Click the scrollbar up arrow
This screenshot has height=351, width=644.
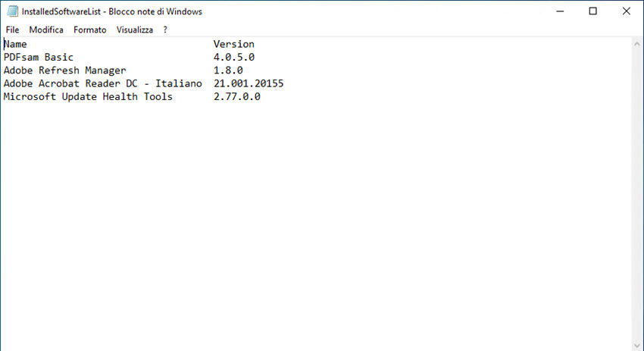click(x=637, y=43)
